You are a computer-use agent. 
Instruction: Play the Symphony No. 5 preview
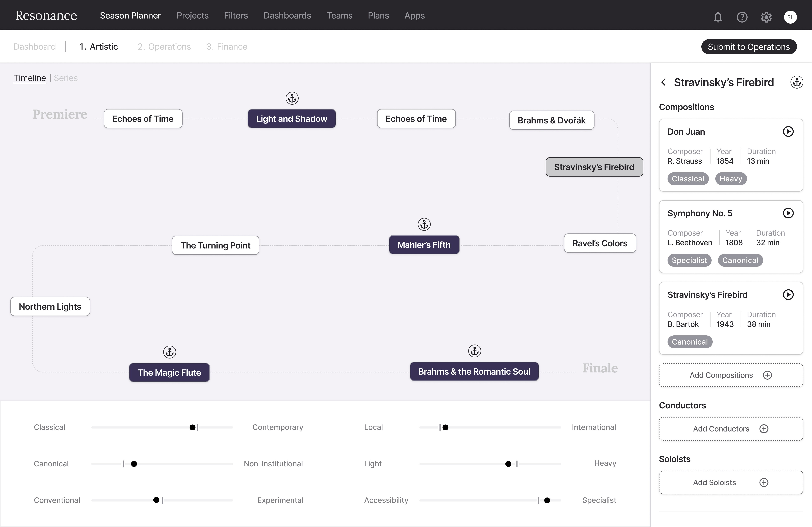(788, 213)
